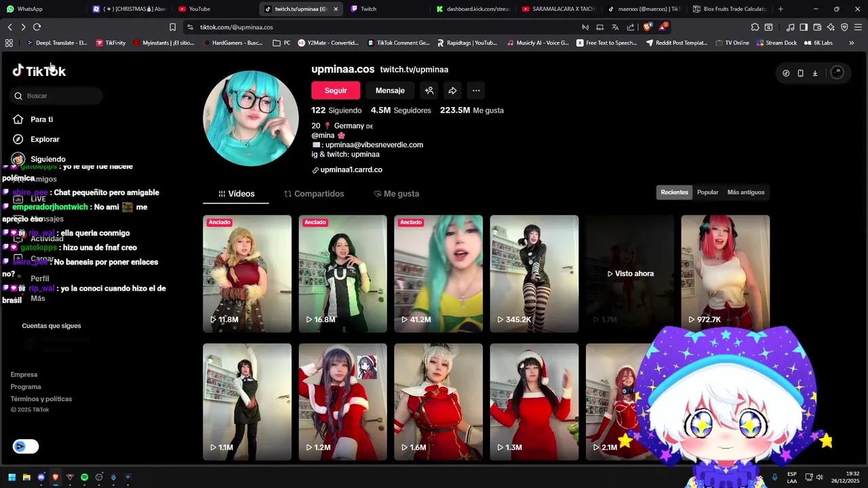Switch to the Compartidos tab
This screenshot has height=488, width=868.
point(314,194)
